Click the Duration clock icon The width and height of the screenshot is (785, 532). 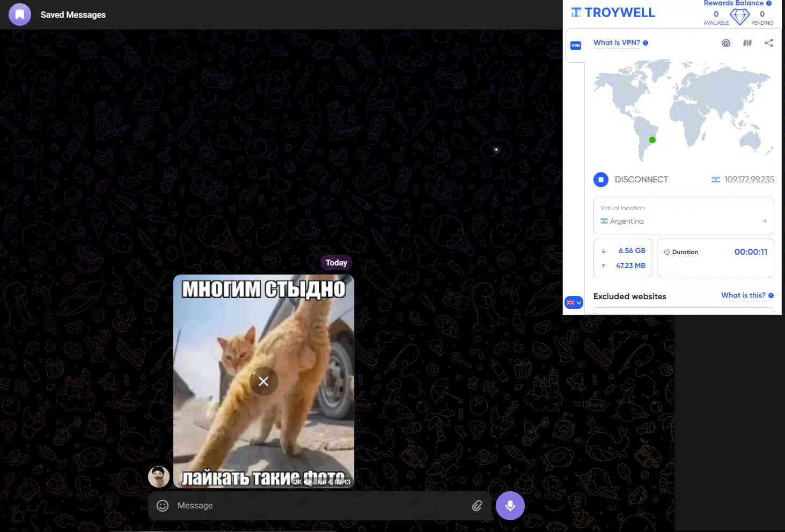tap(667, 252)
